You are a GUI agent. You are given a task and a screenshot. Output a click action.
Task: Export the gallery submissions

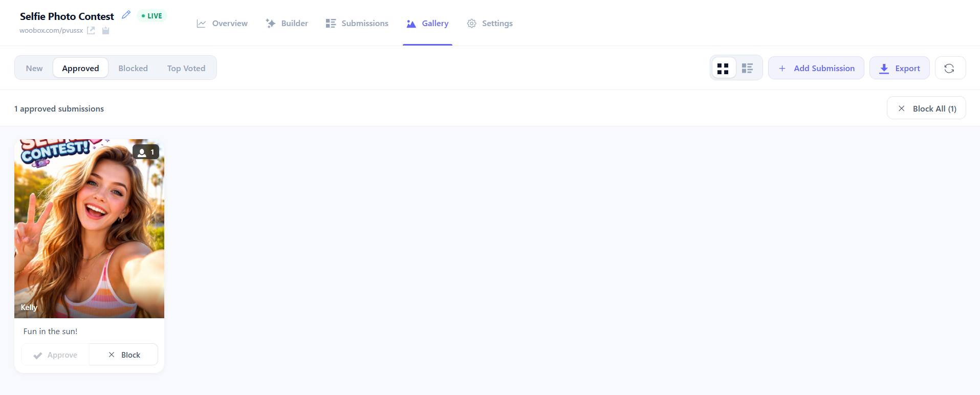coord(899,68)
